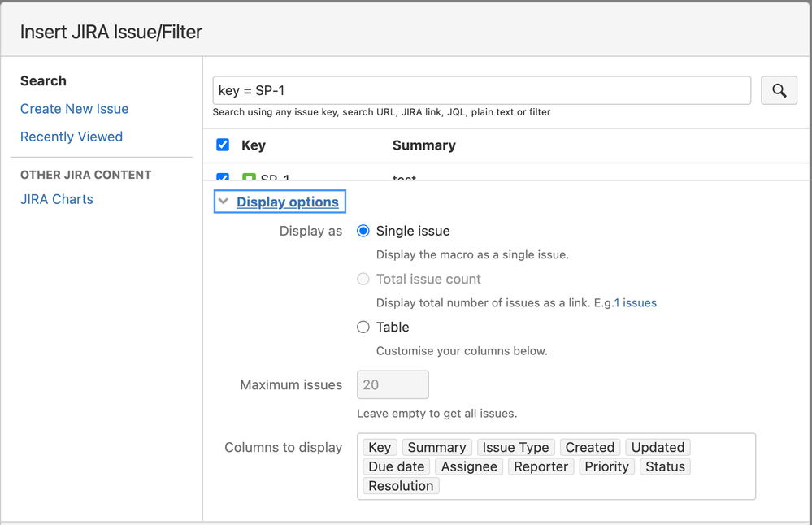Click the Updated column tag
This screenshot has height=525, width=812.
[658, 447]
